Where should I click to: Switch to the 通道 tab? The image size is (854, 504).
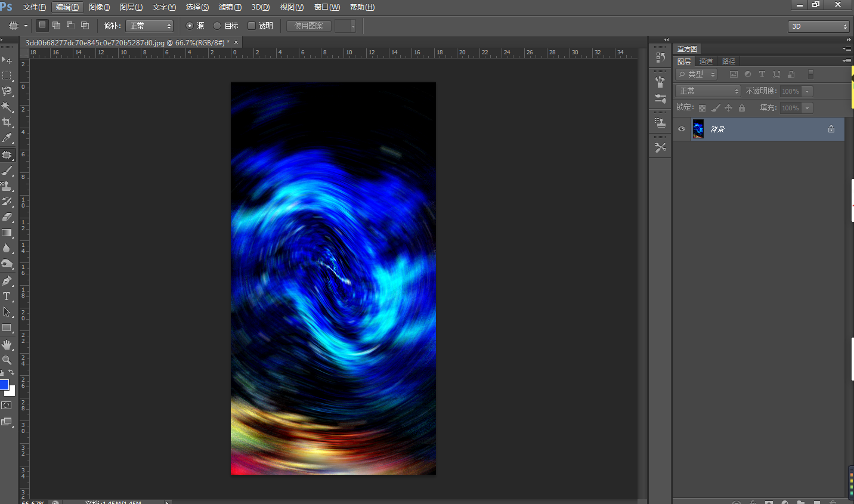click(x=706, y=61)
